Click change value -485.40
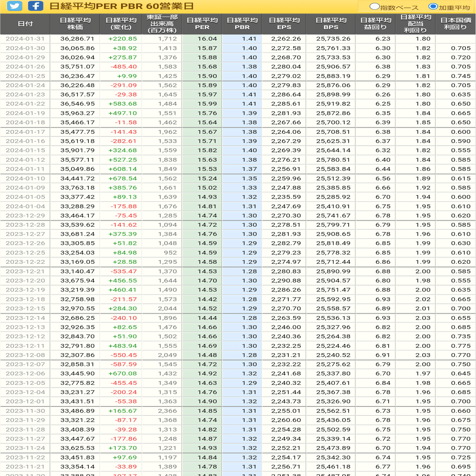Screen dimensions: 476x476 coord(124,66)
